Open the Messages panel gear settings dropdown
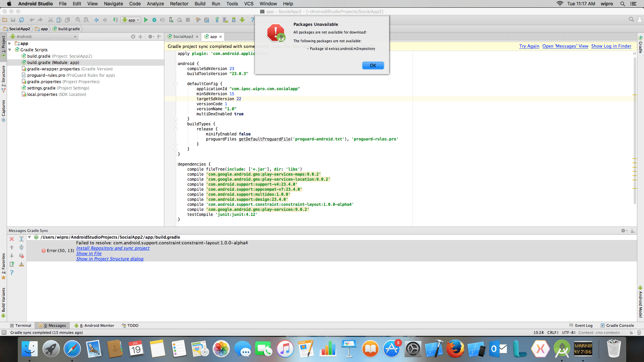This screenshot has width=644, height=362. [x=624, y=231]
